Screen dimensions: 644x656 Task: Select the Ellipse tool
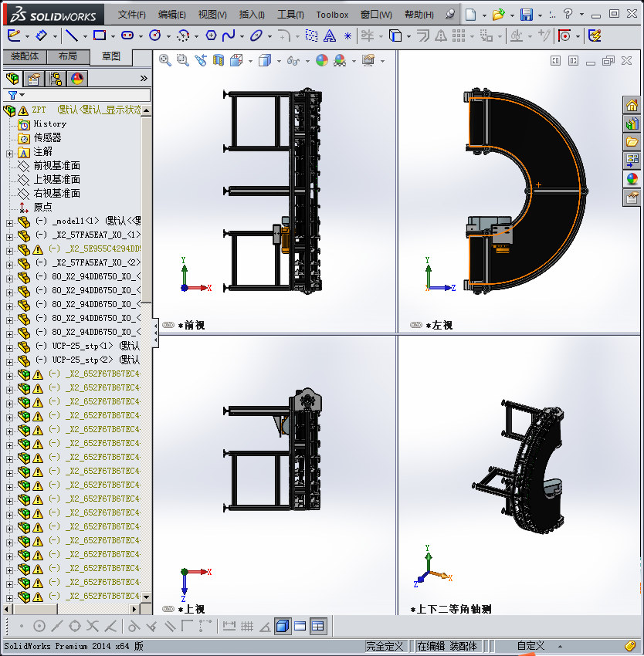(256, 36)
